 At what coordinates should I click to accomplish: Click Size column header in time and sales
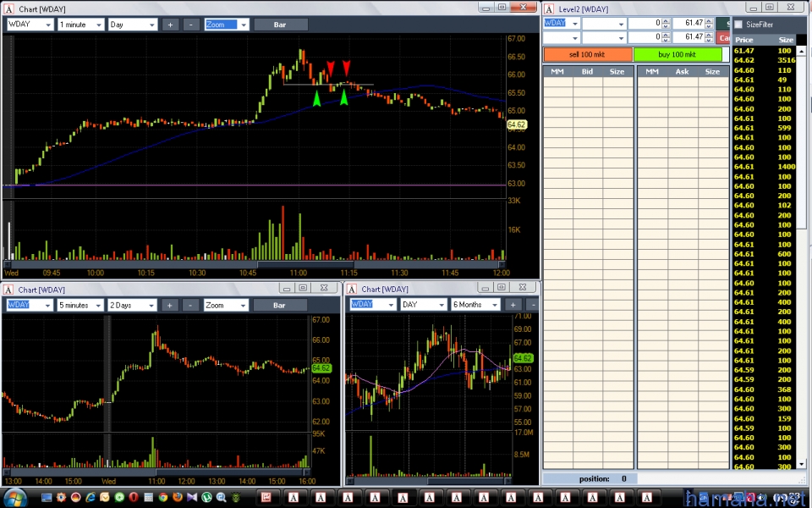coord(786,40)
